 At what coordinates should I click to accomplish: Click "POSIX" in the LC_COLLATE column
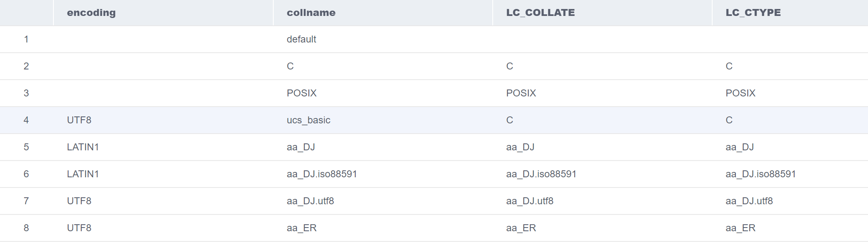(521, 93)
